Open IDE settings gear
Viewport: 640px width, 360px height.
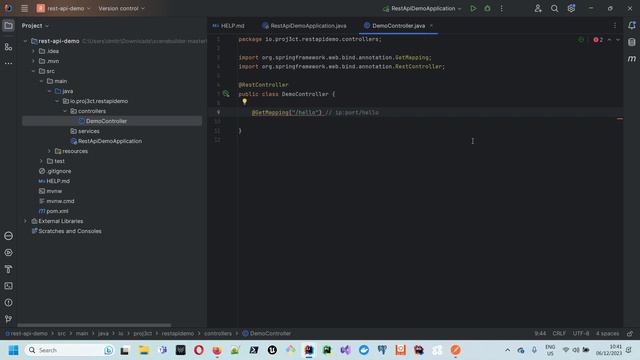(x=571, y=8)
